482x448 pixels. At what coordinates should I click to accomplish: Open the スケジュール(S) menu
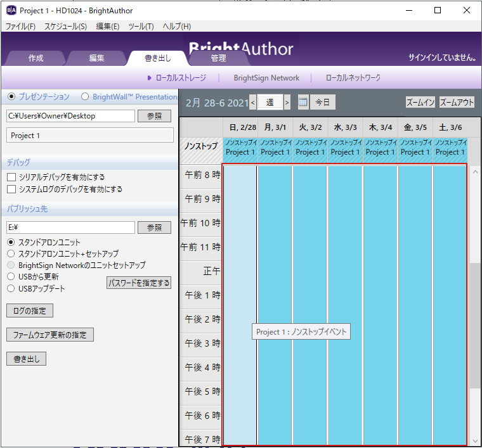pos(65,27)
